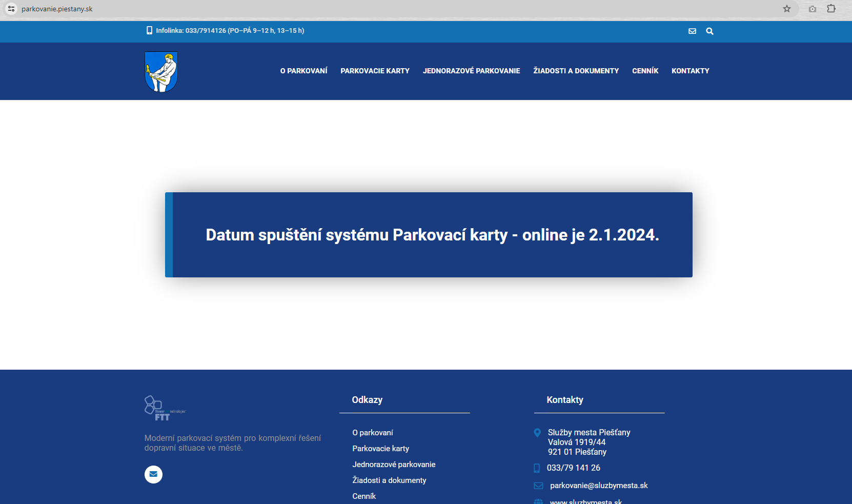Viewport: 852px width, 504px height.
Task: Open the O PARKOVANÍ menu item
Action: (x=303, y=71)
